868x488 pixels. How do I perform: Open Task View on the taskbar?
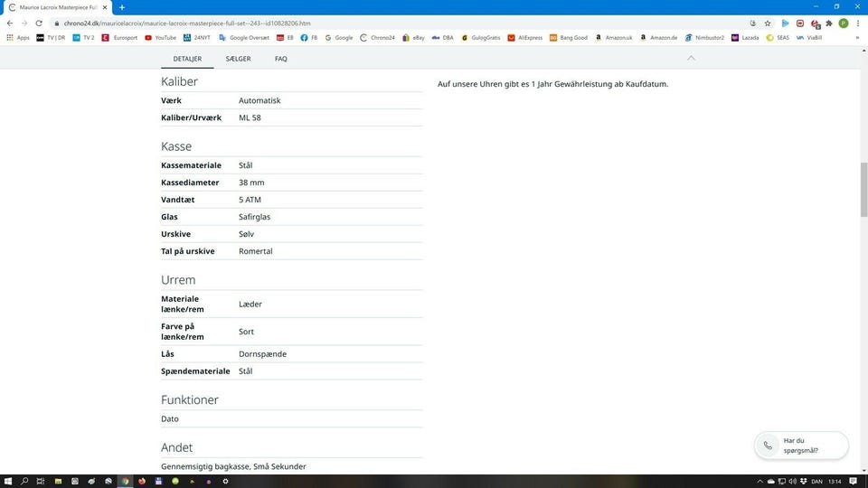click(41, 482)
